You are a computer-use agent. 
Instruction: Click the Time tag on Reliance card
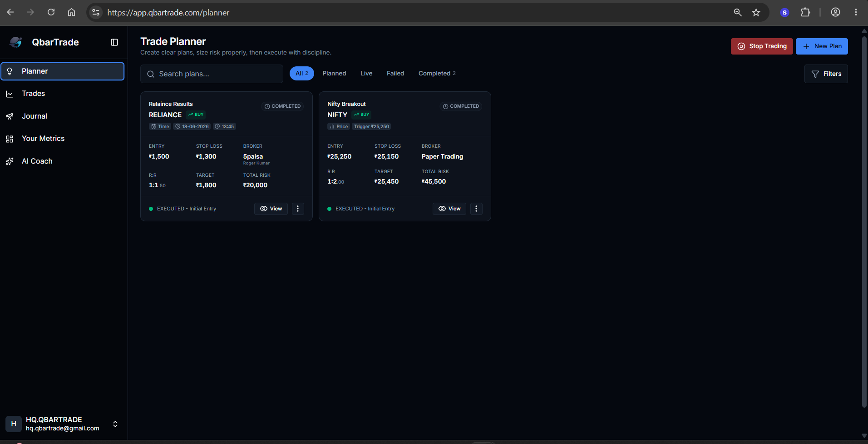point(160,126)
